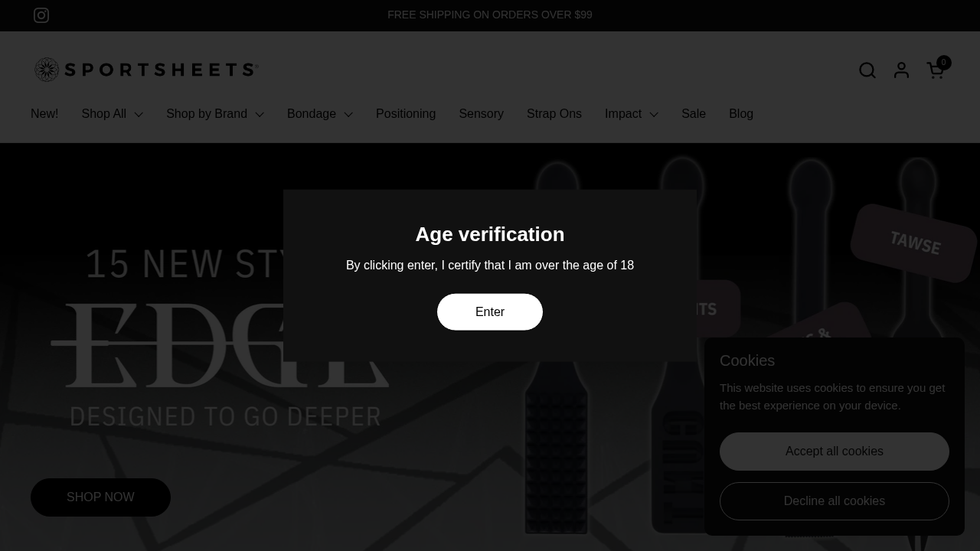The width and height of the screenshot is (980, 551).
Task: Open the Blog link
Action: 740,114
